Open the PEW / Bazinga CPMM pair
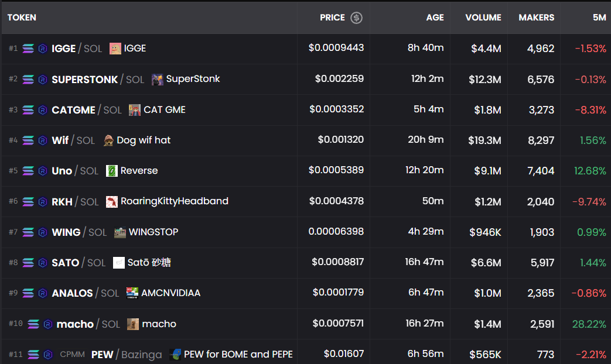The height and width of the screenshot is (364, 611). (x=306, y=353)
